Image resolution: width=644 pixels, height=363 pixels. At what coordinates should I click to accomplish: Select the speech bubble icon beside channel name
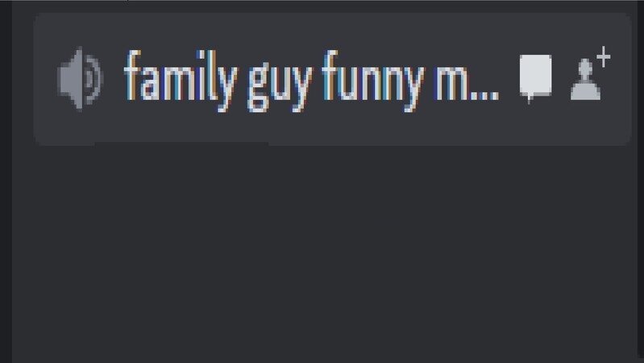click(535, 79)
